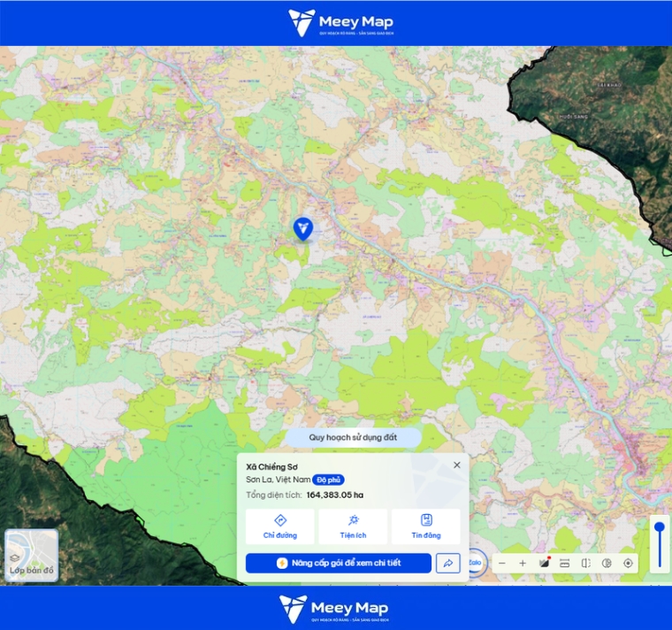Zoom in with the plus icon
This screenshot has height=630, width=672.
[523, 563]
